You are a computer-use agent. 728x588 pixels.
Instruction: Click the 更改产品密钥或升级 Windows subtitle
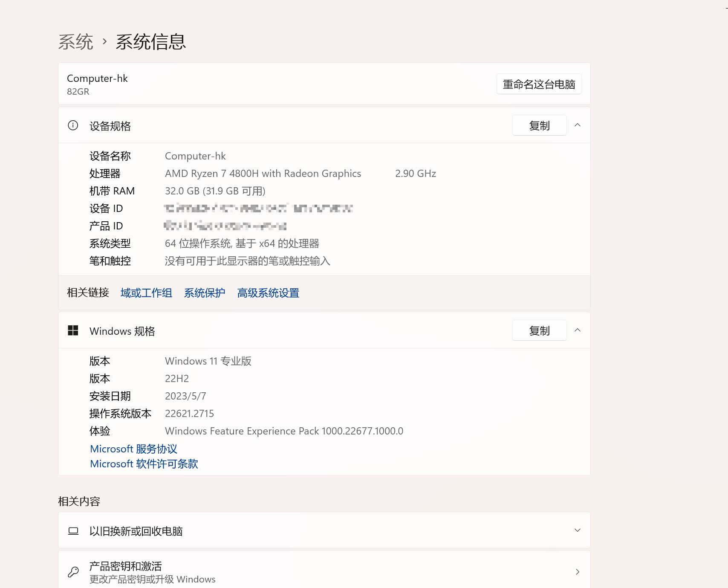click(x=152, y=579)
